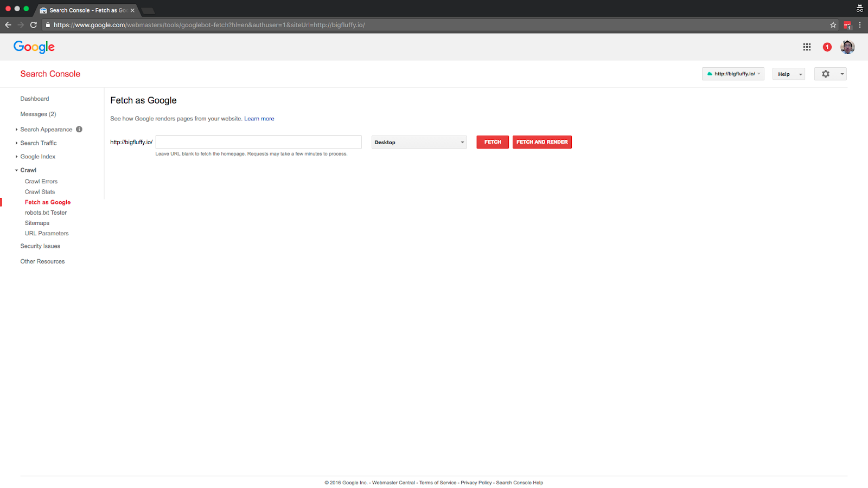Close the Search Console browser tab

tap(132, 10)
